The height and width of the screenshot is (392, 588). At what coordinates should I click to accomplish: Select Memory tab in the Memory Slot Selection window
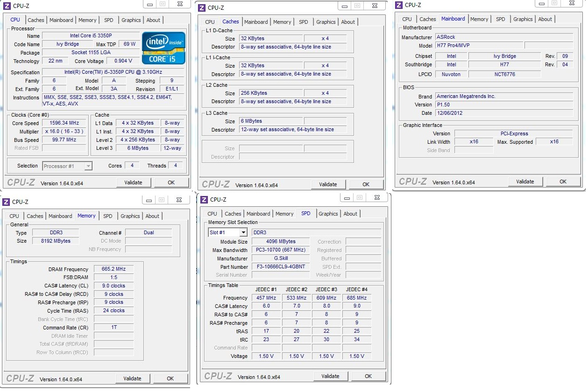click(x=284, y=214)
